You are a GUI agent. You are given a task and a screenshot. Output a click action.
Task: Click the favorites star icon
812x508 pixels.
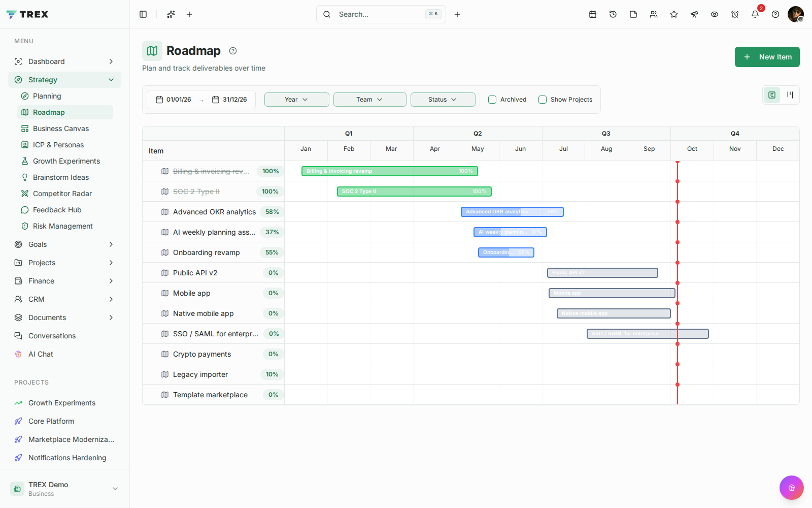(x=674, y=14)
